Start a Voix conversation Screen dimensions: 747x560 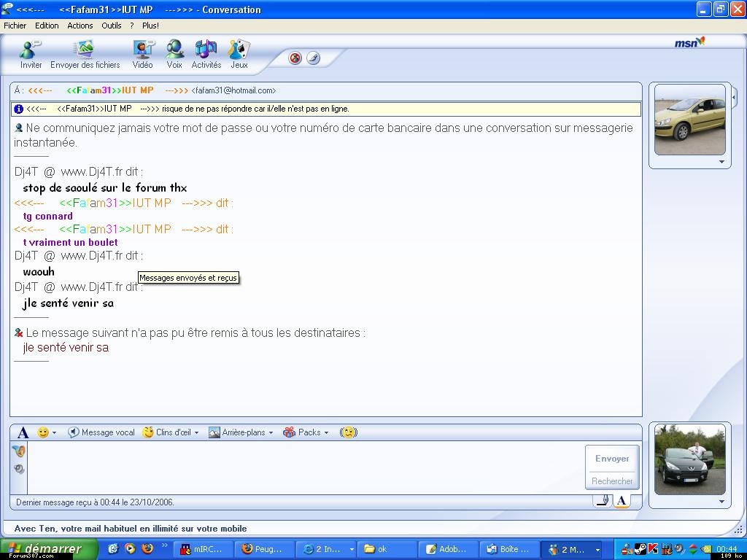pos(174,54)
